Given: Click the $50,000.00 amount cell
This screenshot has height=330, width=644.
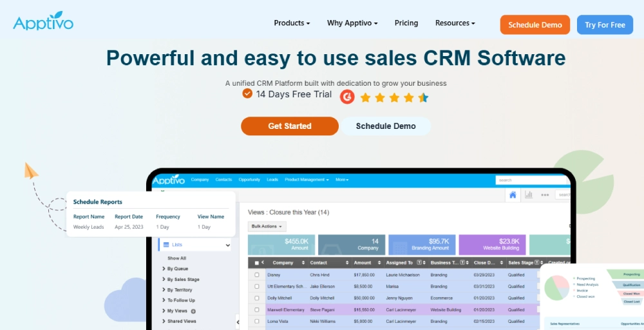Looking at the screenshot, I should tap(364, 298).
